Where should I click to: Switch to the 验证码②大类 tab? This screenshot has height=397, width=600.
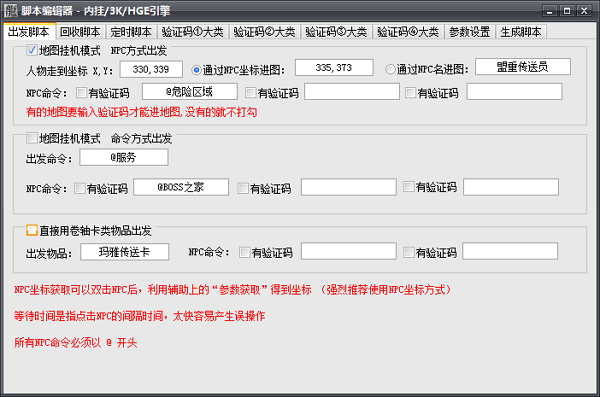(264, 32)
